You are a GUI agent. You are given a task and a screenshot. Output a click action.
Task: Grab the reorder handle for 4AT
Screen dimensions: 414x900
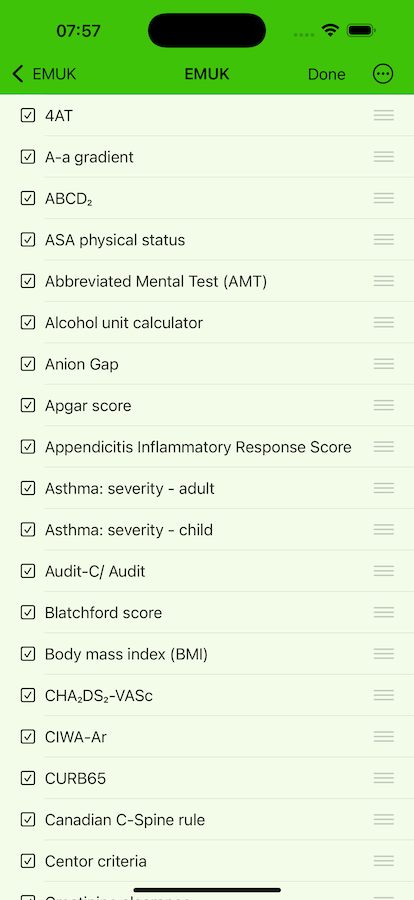(384, 115)
